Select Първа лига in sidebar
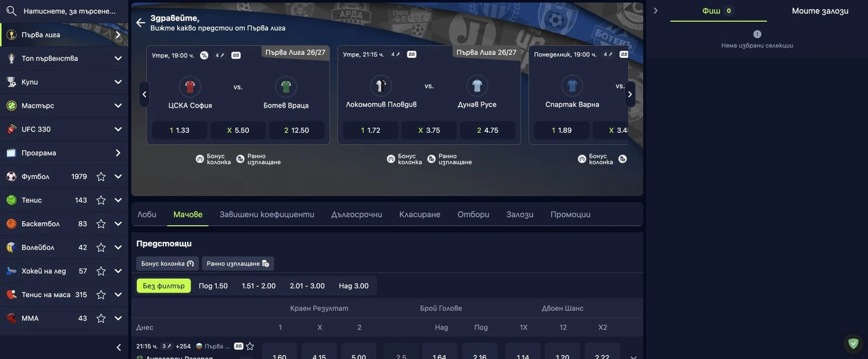 pyautogui.click(x=64, y=35)
